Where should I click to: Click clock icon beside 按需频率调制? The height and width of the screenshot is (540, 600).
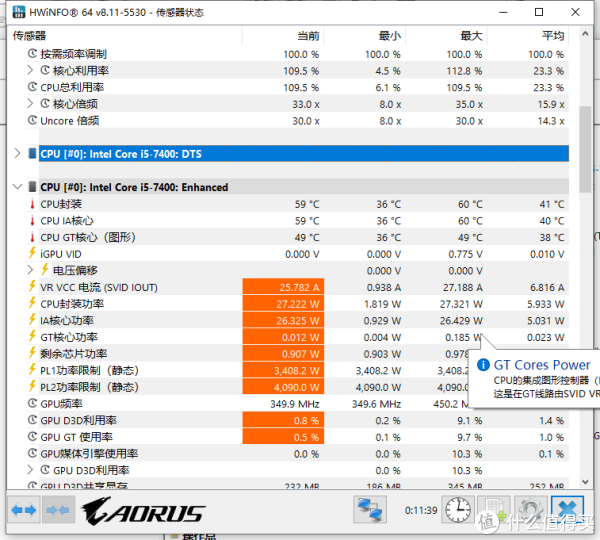tap(33, 54)
